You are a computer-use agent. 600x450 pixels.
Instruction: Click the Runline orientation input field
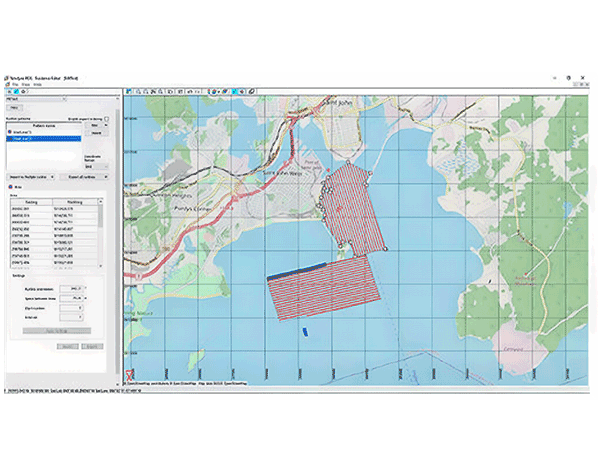coord(71,287)
